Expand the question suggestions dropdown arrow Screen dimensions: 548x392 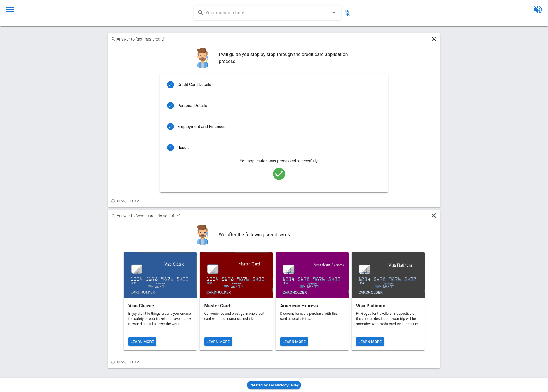pyautogui.click(x=334, y=13)
